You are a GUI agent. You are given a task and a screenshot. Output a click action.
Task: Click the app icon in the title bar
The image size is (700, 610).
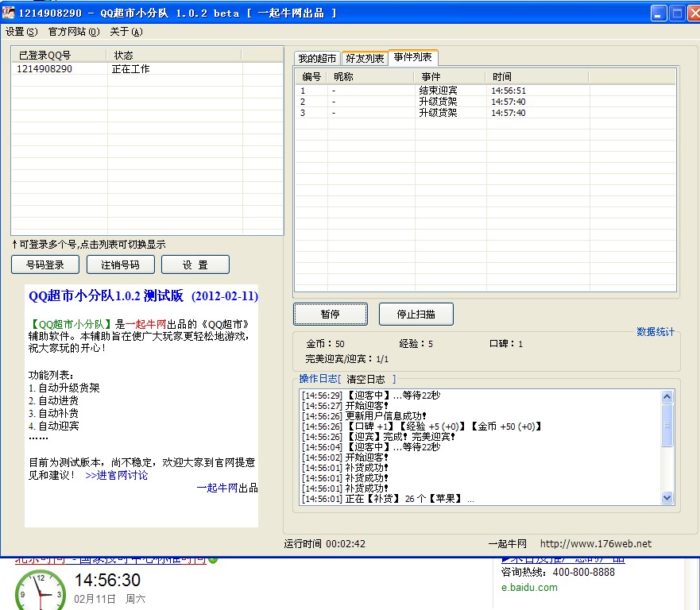pos(8,13)
